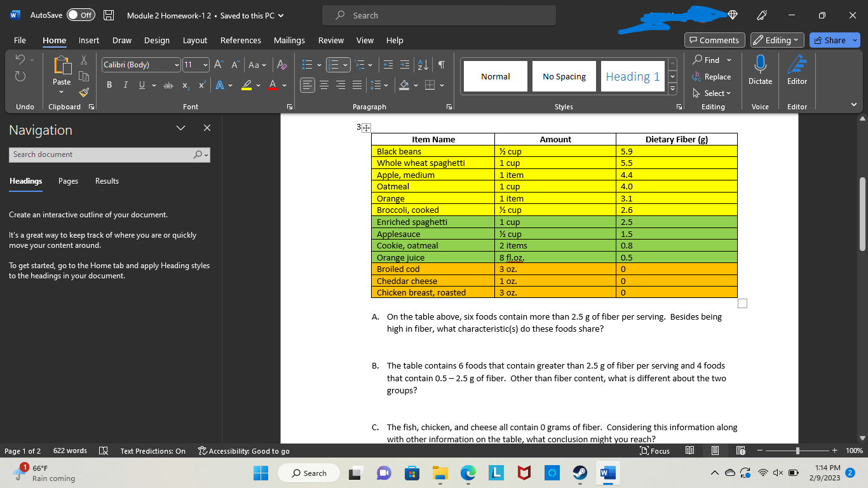Toggle the AutoSave switch
The height and width of the screenshot is (488, 868).
pos(81,15)
